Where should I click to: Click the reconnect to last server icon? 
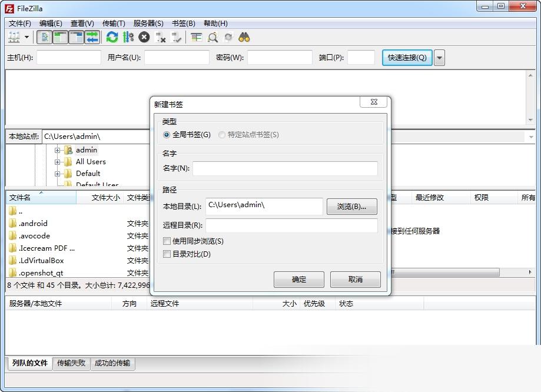coord(176,37)
